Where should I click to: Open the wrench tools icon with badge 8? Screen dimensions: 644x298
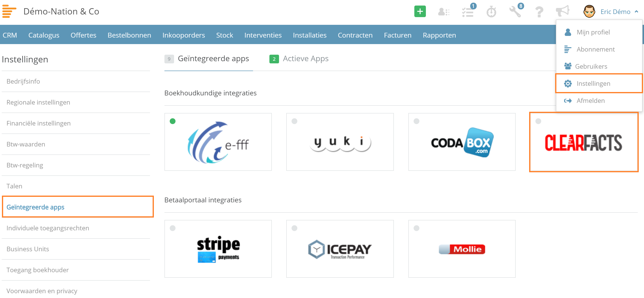coord(515,12)
